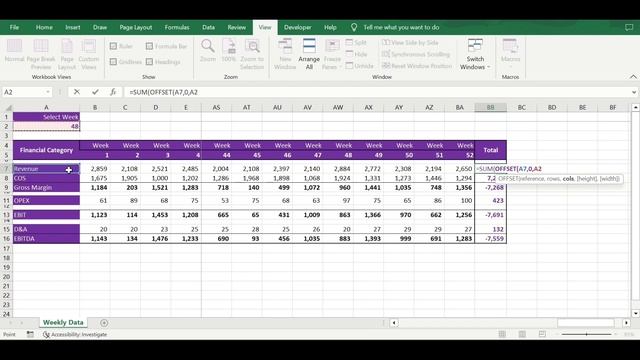Select the Weekly Data sheet tab
Screen dimensions: 640x360
click(63, 322)
